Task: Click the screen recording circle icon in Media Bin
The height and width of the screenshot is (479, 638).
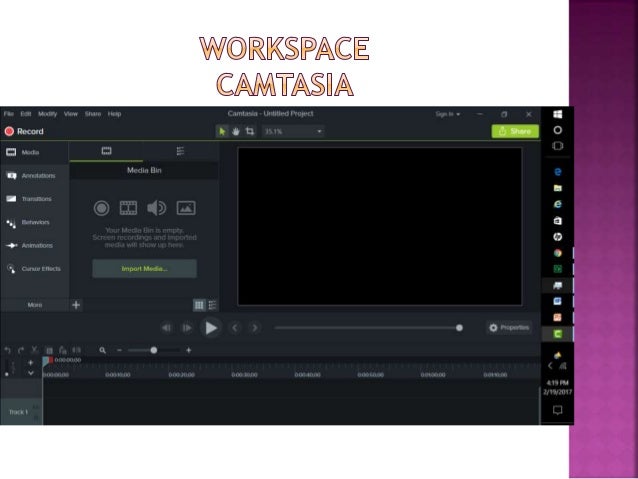Action: click(x=101, y=208)
